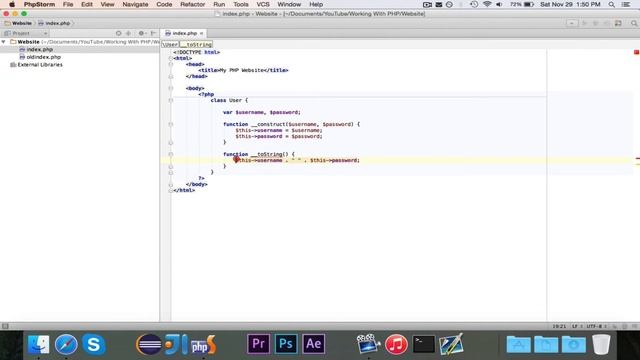Open Finder from the Dock
The image size is (640, 360).
pyautogui.click(x=38, y=344)
